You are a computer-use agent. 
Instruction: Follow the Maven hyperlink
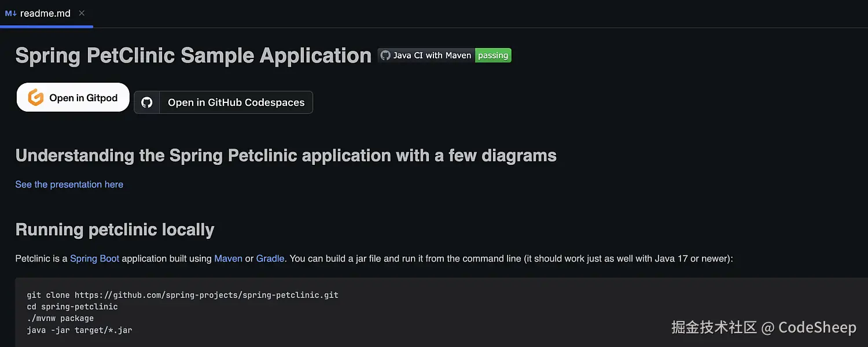(x=228, y=259)
